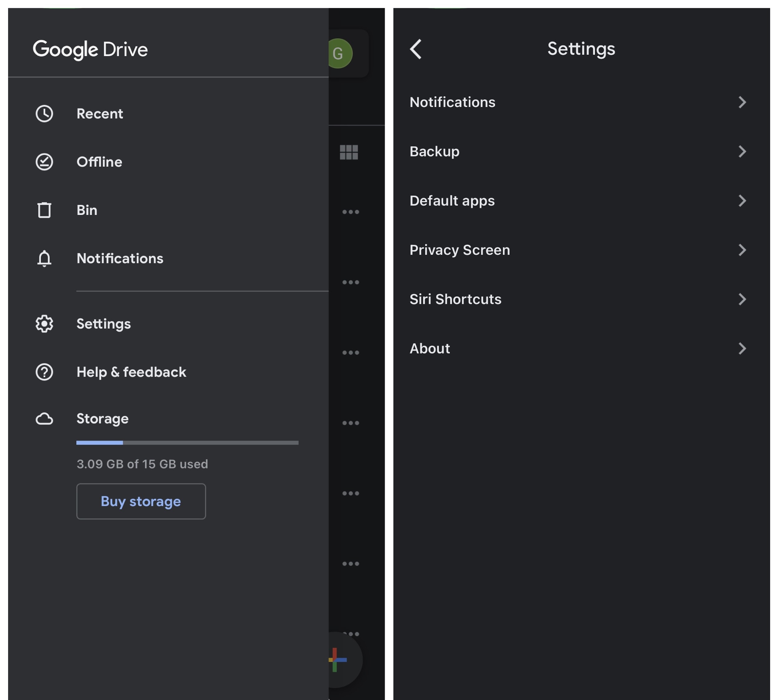
Task: Open Help & feedback
Action: click(x=168, y=372)
